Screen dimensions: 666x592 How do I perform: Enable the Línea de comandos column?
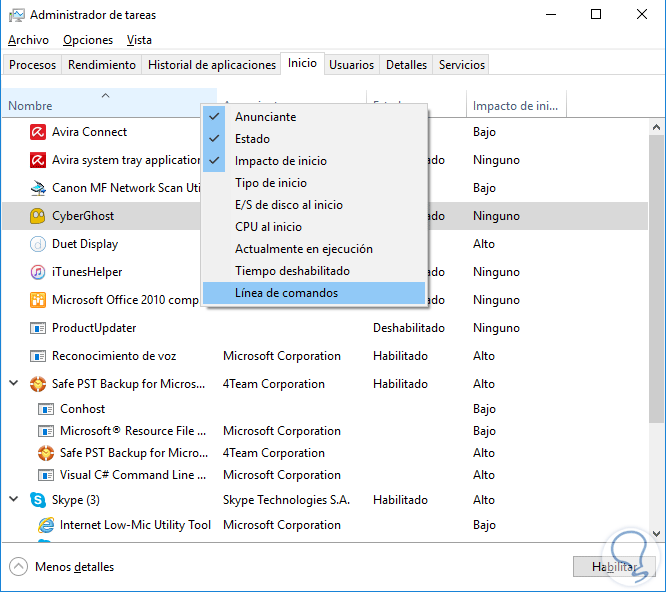tap(314, 293)
